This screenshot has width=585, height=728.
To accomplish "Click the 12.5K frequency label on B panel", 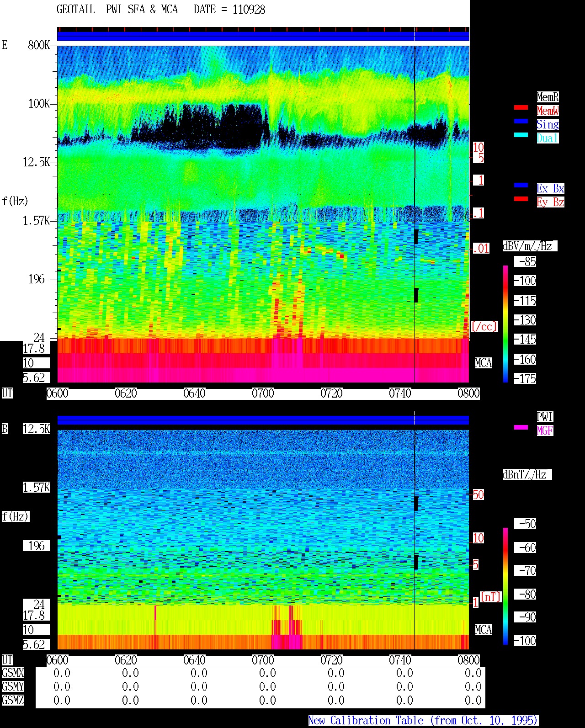I will tap(37, 429).
